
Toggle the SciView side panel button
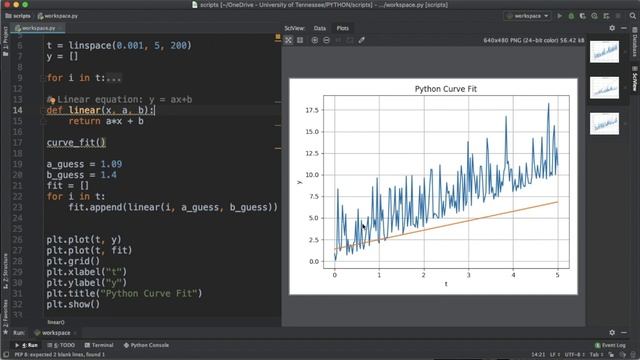coord(635,79)
